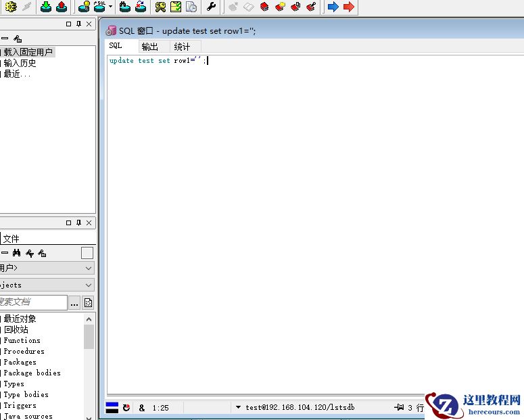Click the green checklist clipboard icon

point(176,7)
